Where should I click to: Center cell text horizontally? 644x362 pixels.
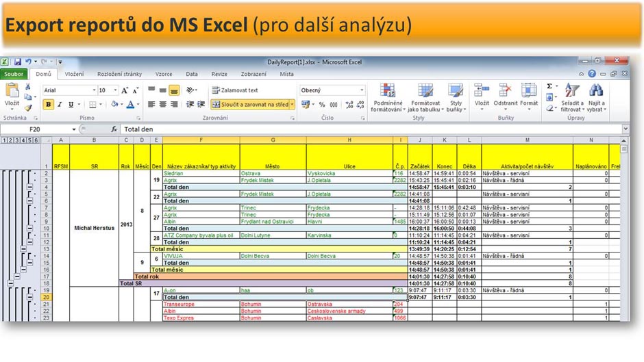(162, 105)
